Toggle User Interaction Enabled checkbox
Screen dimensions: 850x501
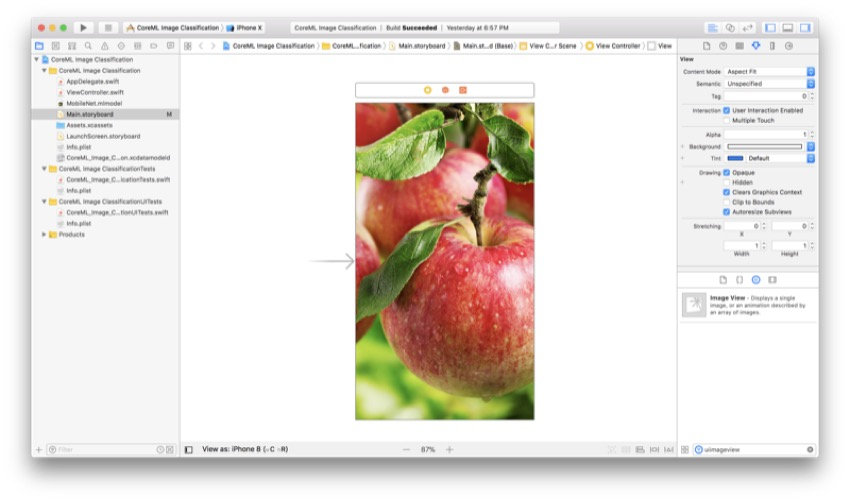[x=726, y=111]
